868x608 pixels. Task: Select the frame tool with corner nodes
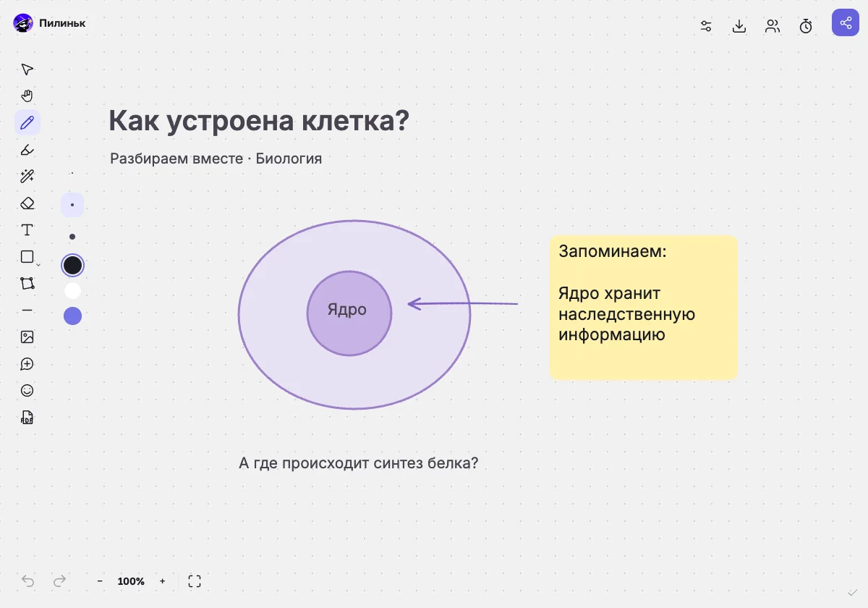(27, 284)
